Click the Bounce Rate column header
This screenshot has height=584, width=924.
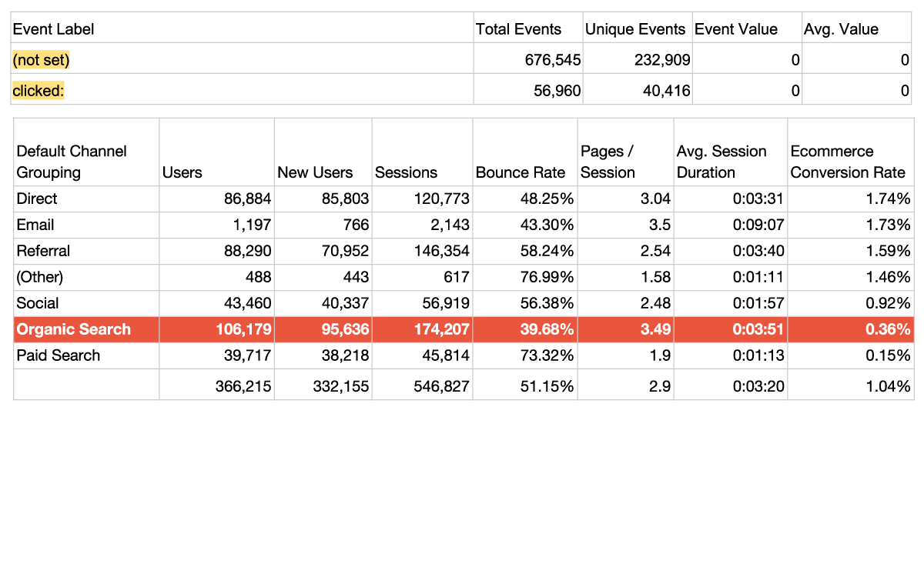point(521,172)
